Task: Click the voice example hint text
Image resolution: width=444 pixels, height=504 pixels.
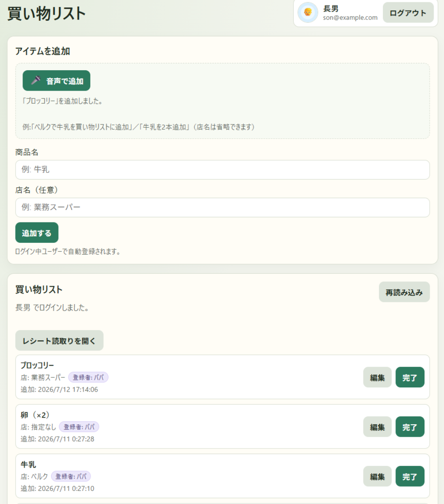Action: 138,127
